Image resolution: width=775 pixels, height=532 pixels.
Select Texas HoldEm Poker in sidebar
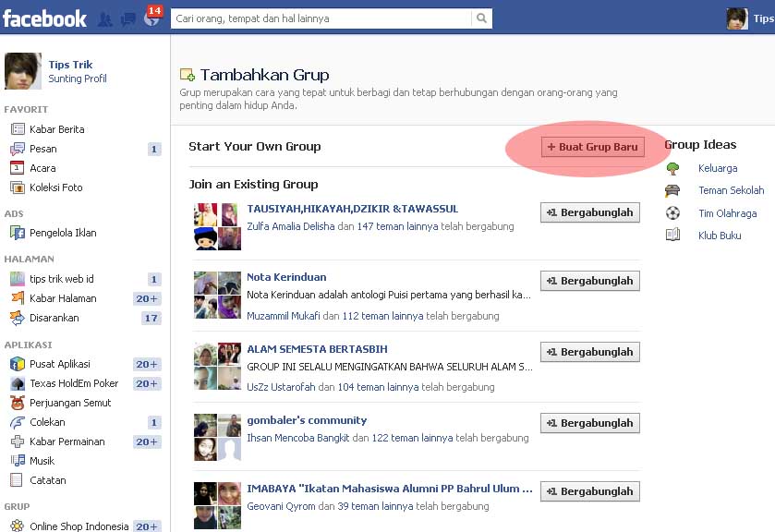point(74,383)
